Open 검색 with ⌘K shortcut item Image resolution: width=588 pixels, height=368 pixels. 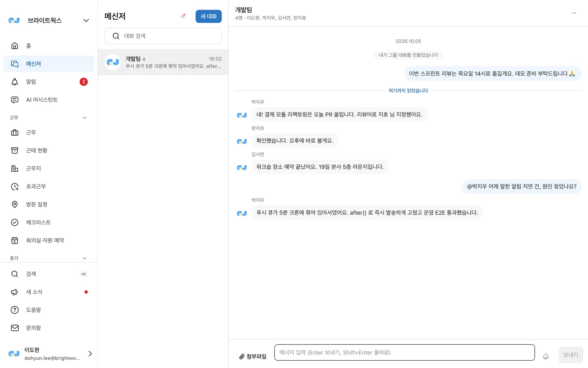(49, 274)
